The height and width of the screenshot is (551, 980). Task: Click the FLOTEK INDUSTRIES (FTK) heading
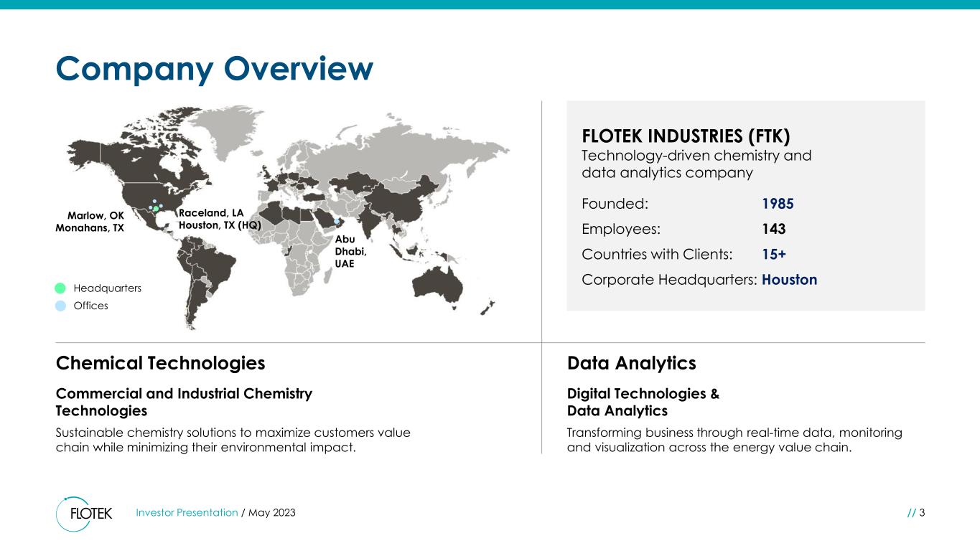click(x=686, y=136)
